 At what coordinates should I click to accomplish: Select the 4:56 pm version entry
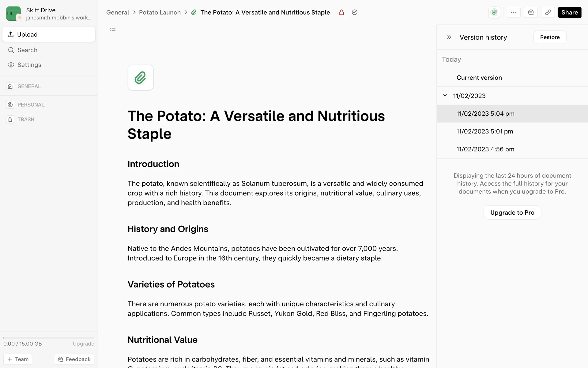pos(485,149)
